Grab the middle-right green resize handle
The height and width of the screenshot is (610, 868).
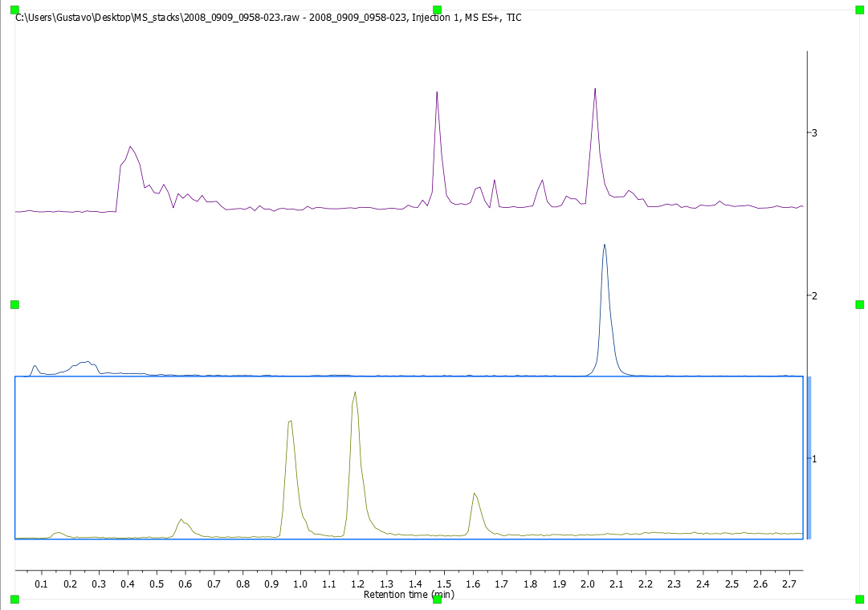(860, 304)
